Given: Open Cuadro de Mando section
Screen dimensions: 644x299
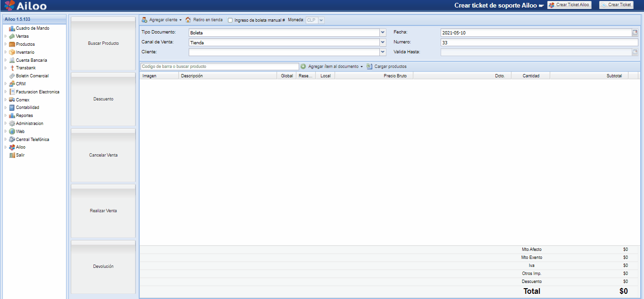Looking at the screenshot, I should (x=33, y=28).
